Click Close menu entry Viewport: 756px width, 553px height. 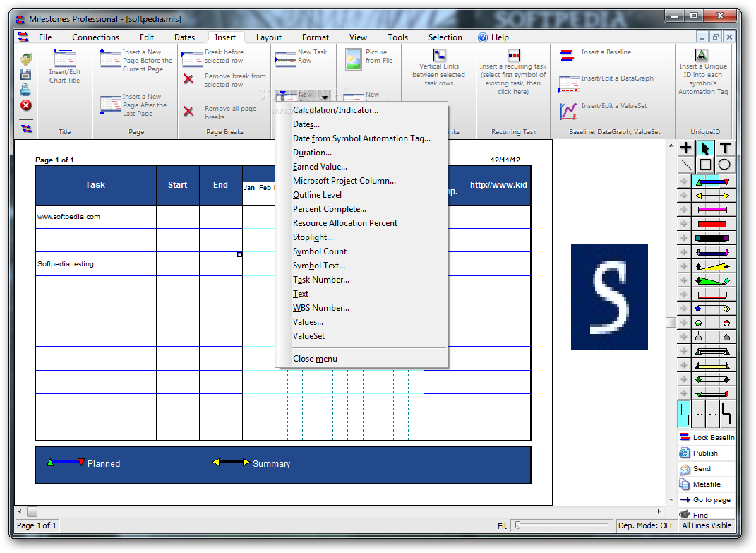(x=315, y=359)
